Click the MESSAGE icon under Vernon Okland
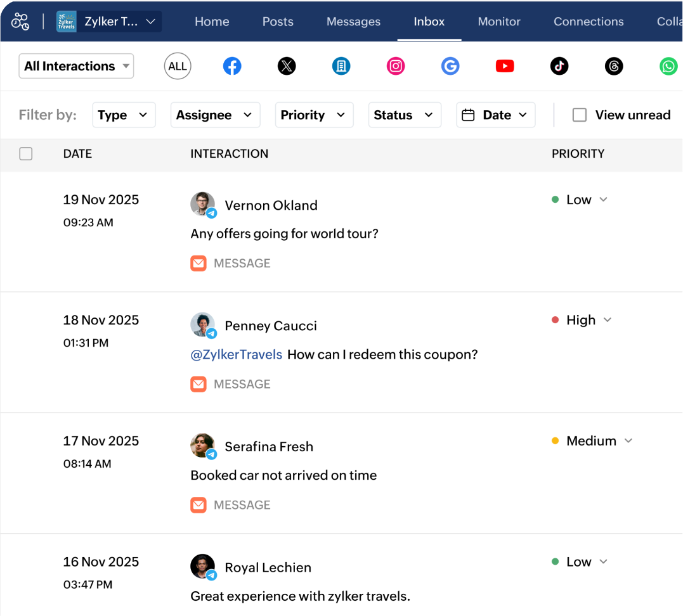Image resolution: width=683 pixels, height=616 pixels. (x=198, y=264)
